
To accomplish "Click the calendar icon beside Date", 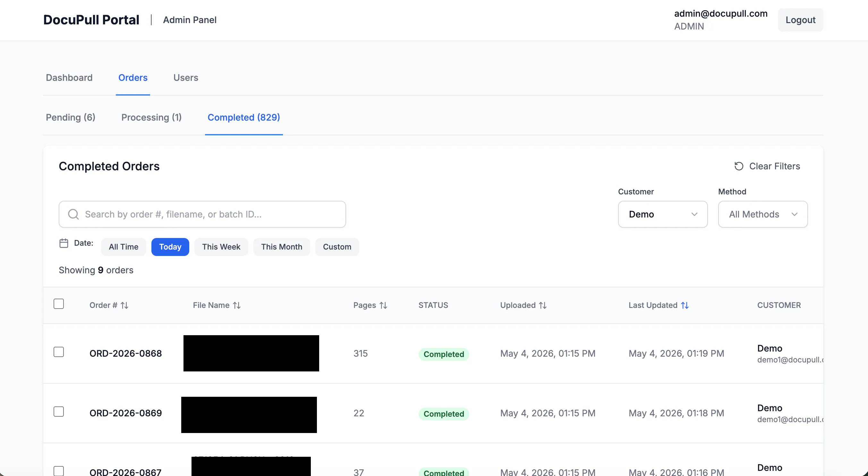I will (x=64, y=243).
